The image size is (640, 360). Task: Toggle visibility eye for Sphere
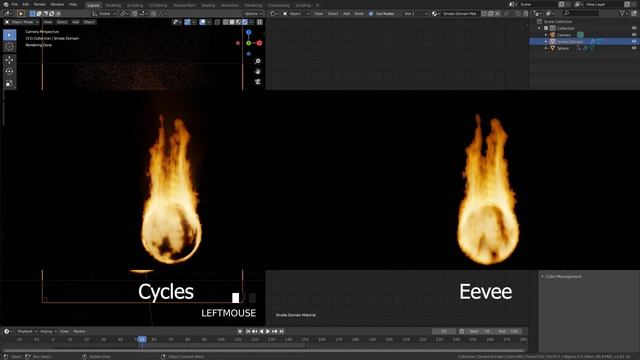[634, 48]
